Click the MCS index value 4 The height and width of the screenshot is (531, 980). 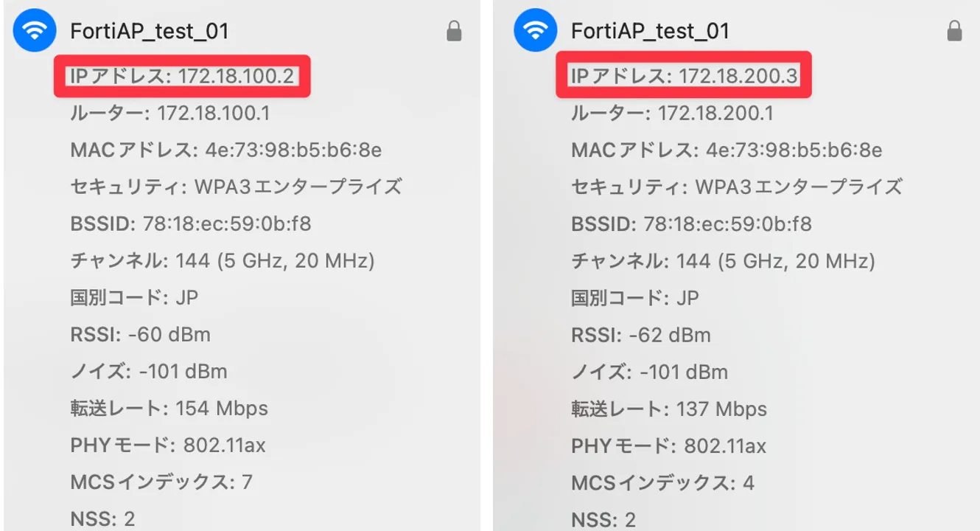click(748, 483)
